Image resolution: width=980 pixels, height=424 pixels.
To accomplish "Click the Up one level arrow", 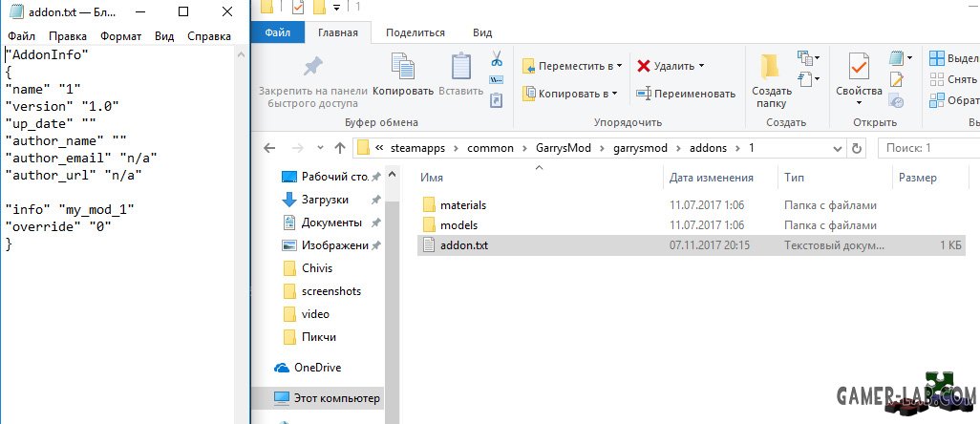I will pyautogui.click(x=339, y=148).
